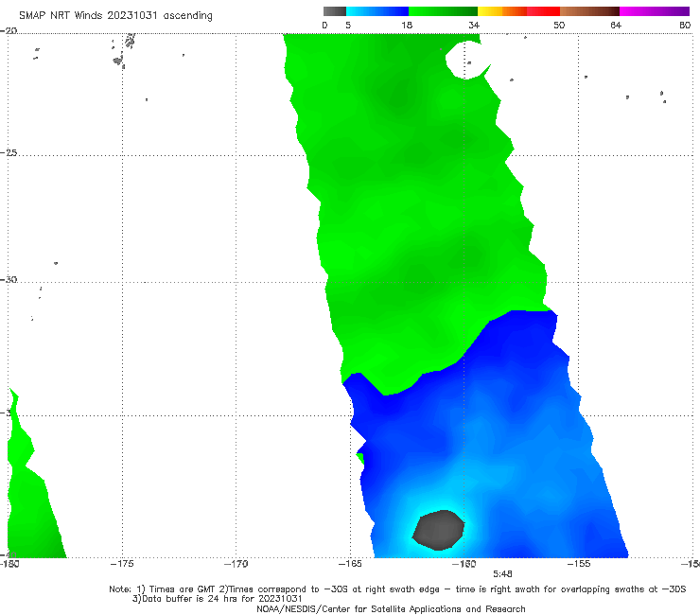The image size is (700, 615).
Task: Click the yellow-orange segment of the color bar
Action: pyautogui.click(x=502, y=11)
